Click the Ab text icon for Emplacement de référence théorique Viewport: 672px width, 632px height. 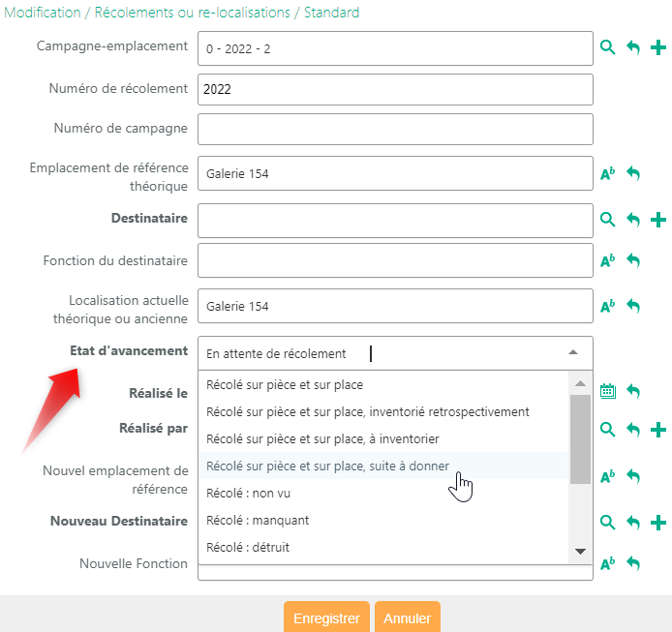coord(608,174)
